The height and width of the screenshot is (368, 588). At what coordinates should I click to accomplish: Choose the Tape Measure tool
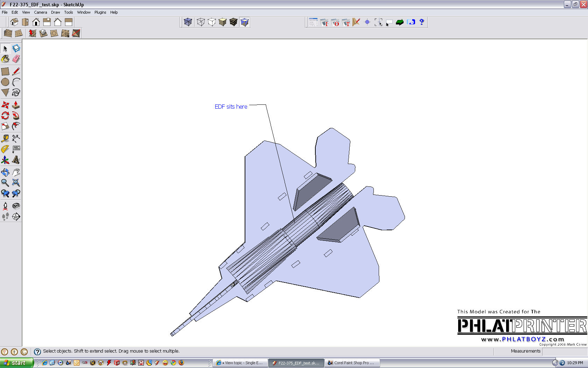click(5, 138)
